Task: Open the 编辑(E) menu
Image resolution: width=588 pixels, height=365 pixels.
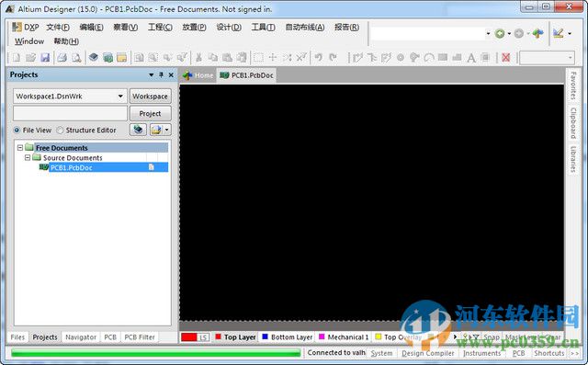Action: (92, 27)
